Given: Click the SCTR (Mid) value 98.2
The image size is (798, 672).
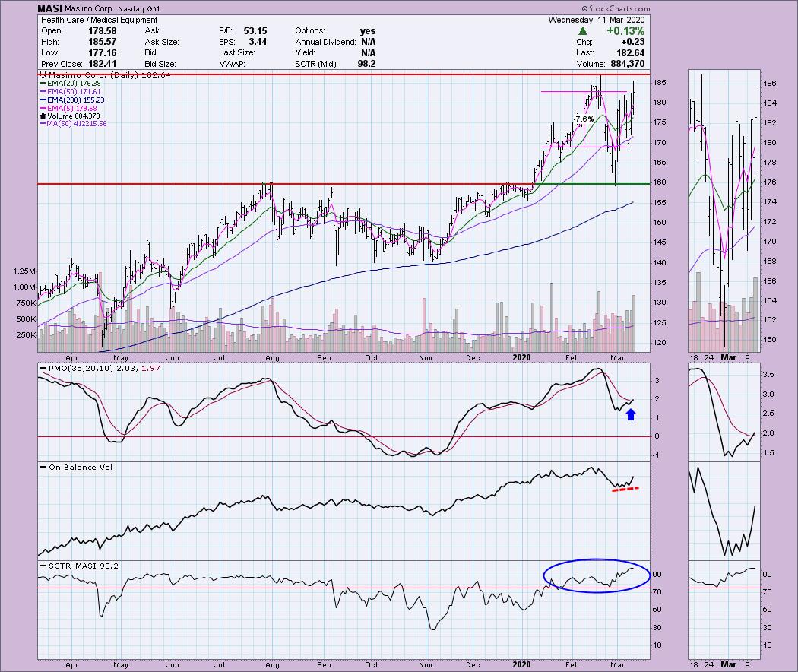Looking at the screenshot, I should coord(367,64).
